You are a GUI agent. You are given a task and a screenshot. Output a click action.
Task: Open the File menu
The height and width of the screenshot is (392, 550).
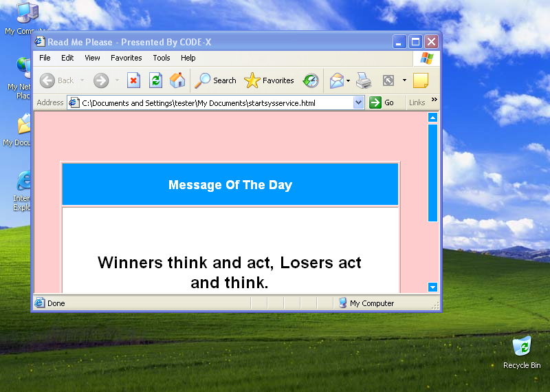coord(45,58)
